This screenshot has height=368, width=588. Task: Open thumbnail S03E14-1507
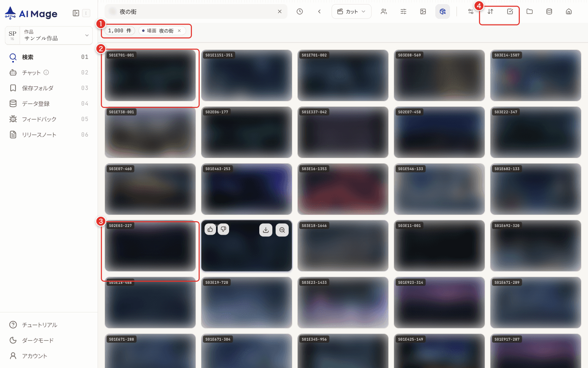pyautogui.click(x=536, y=75)
